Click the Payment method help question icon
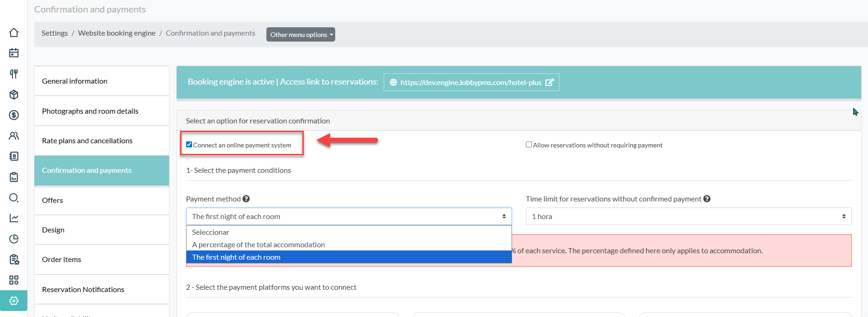868x317 pixels. pos(246,199)
